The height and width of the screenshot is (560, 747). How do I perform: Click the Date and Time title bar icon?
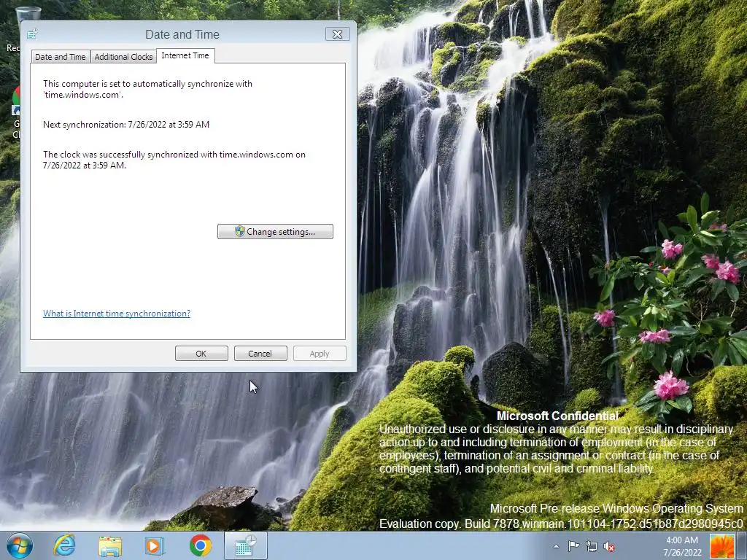click(32, 34)
